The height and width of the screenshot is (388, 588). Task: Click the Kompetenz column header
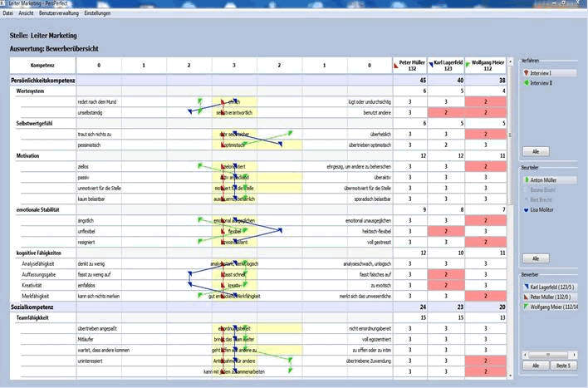pos(42,66)
